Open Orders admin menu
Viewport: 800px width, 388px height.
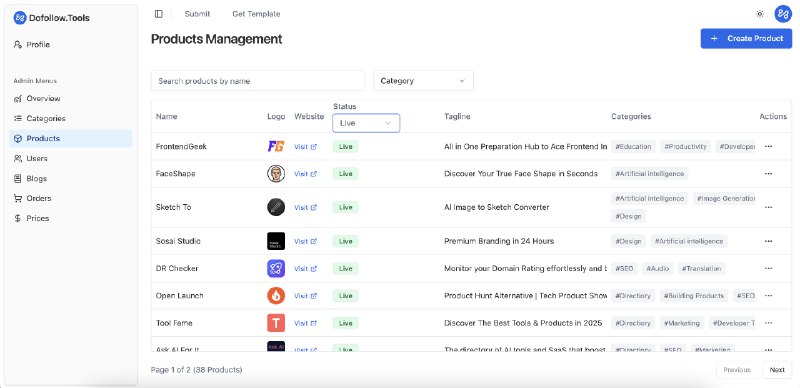click(70, 198)
